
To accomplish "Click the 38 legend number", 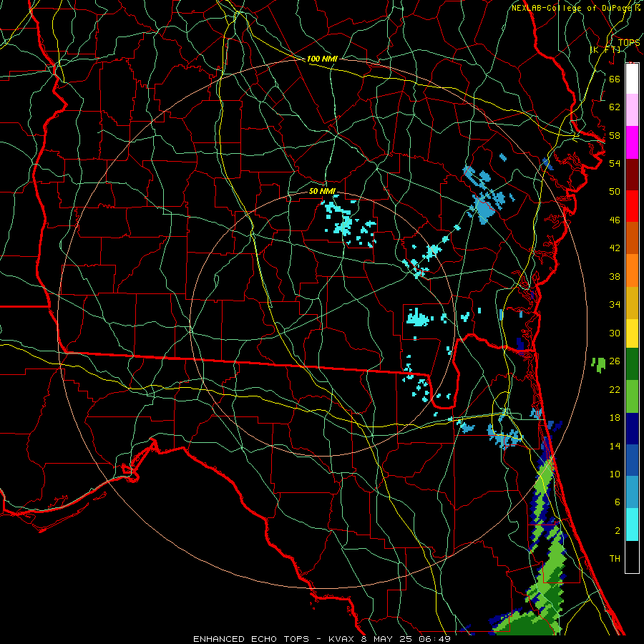I will [x=615, y=276].
